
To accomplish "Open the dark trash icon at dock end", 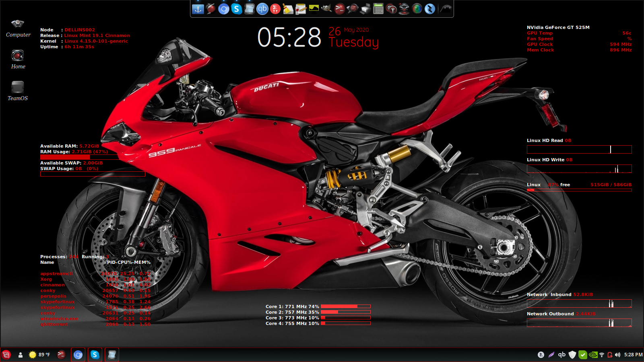I will pos(446,9).
